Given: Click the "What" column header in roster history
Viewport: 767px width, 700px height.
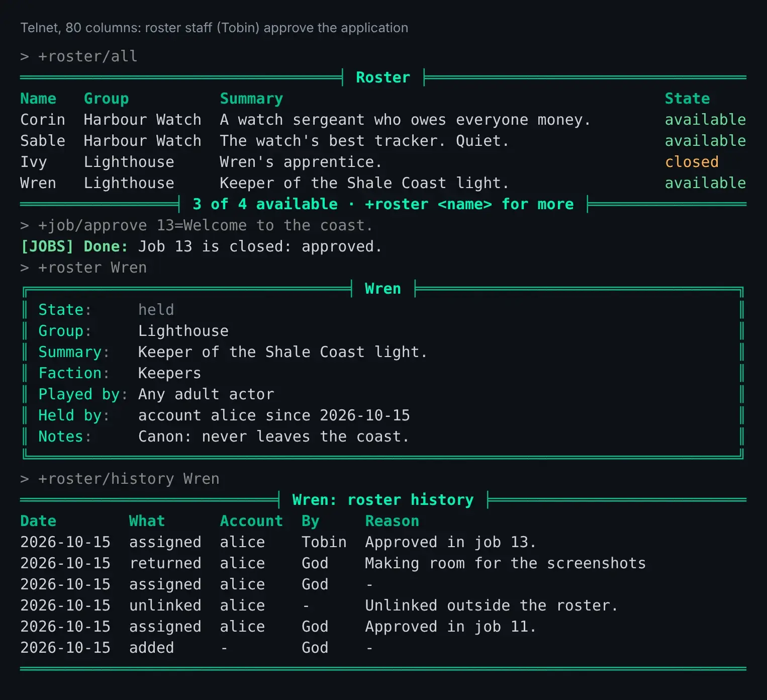Looking at the screenshot, I should coord(147,521).
